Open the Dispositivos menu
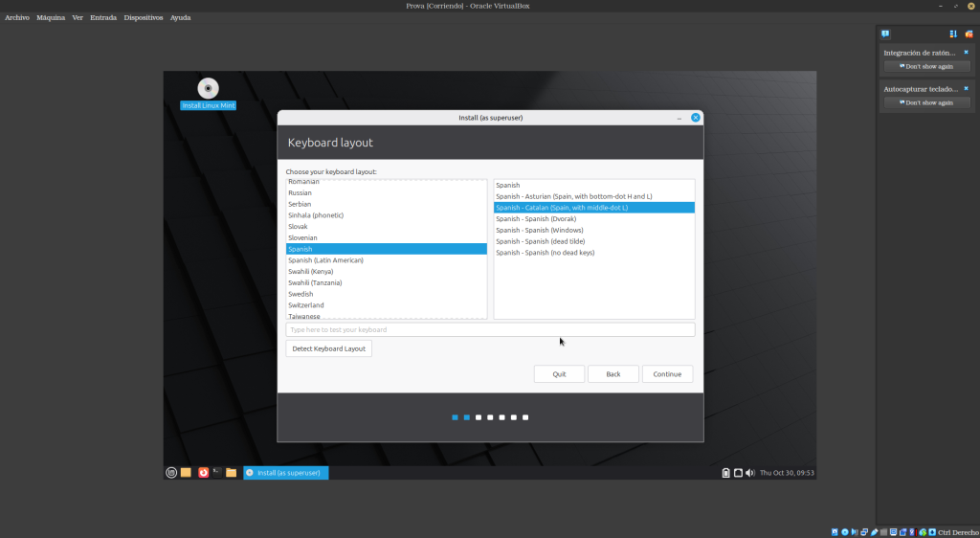Screen dimensions: 980x538 point(144,17)
